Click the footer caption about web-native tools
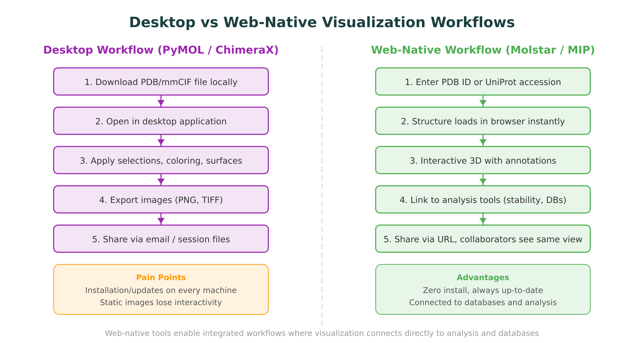The height and width of the screenshot is (343, 644). (322, 333)
